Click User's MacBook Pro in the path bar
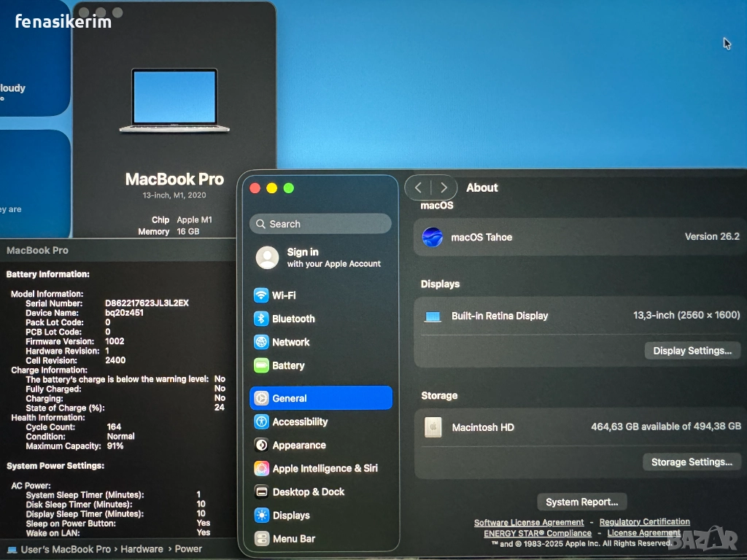The height and width of the screenshot is (560, 747). 66,550
